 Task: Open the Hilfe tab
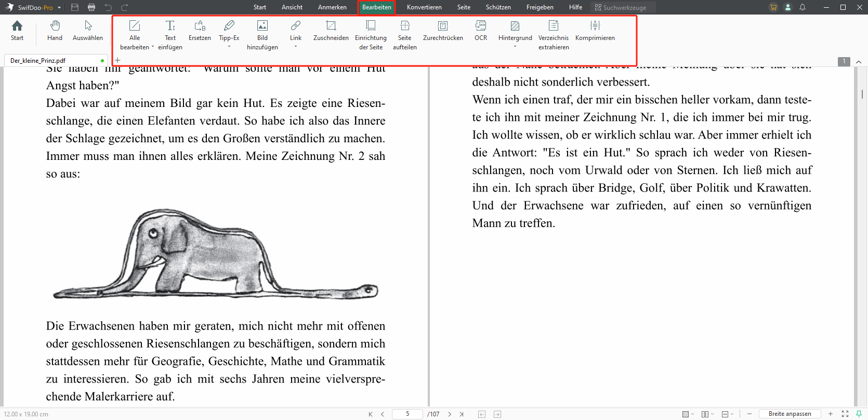pyautogui.click(x=575, y=7)
